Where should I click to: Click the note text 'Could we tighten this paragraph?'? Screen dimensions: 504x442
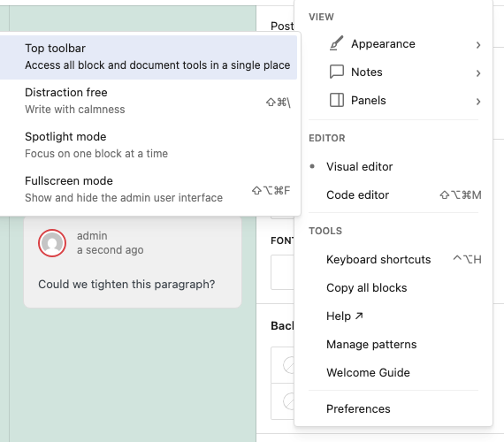click(x=126, y=284)
